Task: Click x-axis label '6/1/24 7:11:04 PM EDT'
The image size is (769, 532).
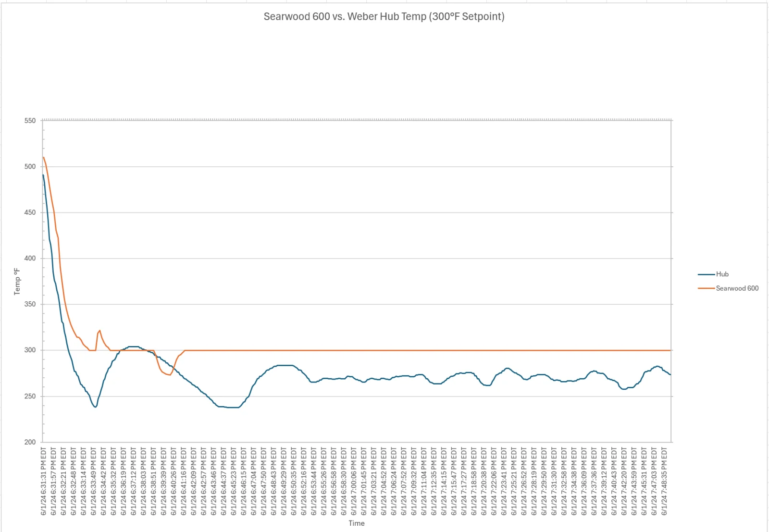Action: (424, 482)
